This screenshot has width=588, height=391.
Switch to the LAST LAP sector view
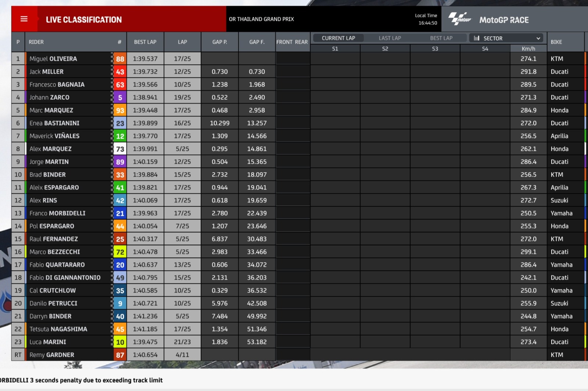pyautogui.click(x=390, y=38)
